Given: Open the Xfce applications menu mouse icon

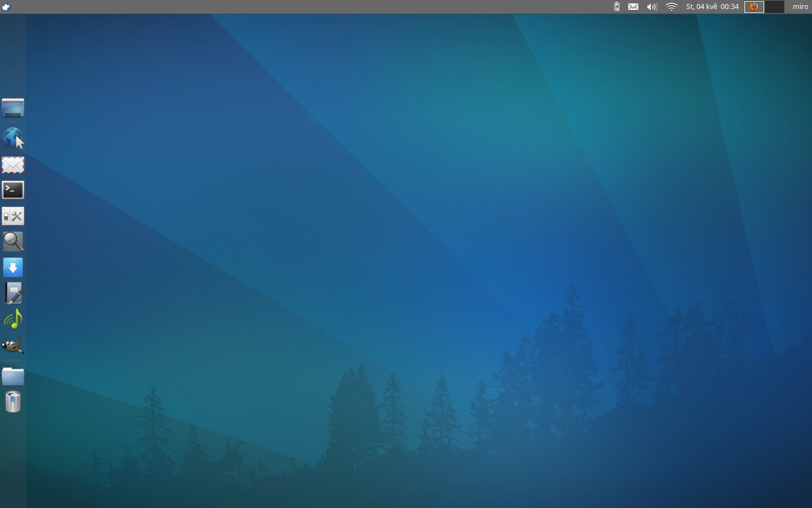Looking at the screenshot, I should (6, 7).
